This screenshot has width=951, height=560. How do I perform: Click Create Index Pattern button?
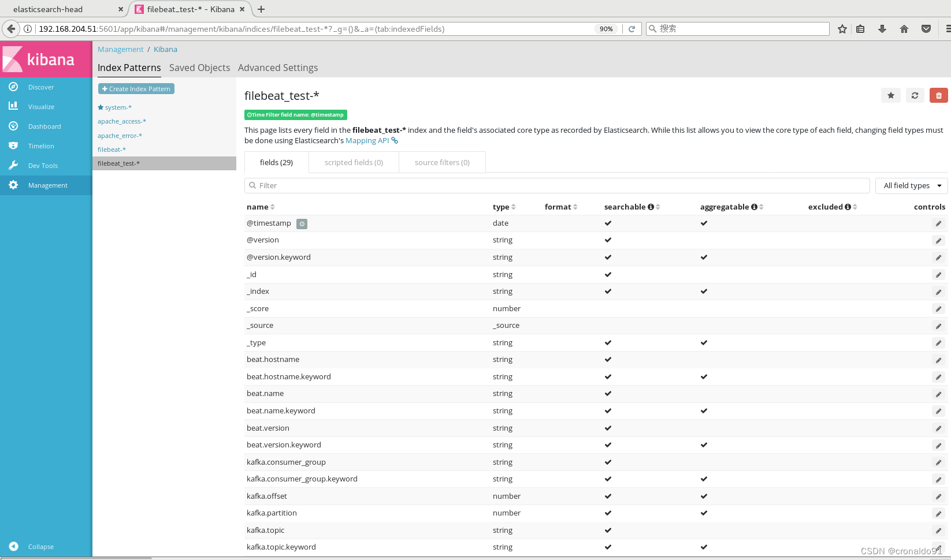coord(136,89)
